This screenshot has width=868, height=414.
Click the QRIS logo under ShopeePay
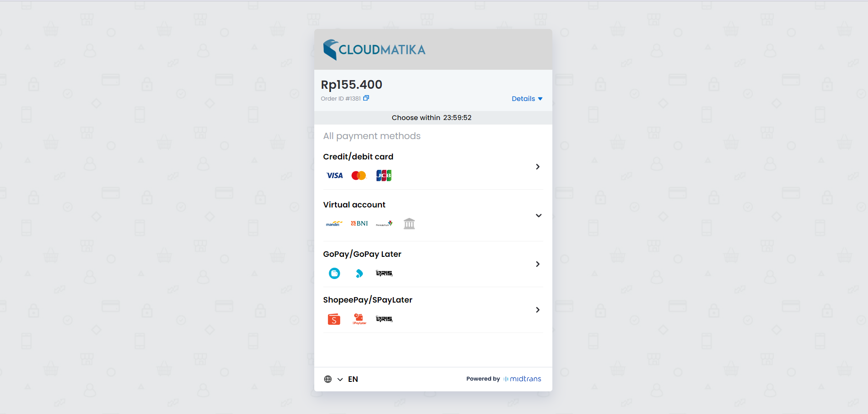[x=384, y=319]
